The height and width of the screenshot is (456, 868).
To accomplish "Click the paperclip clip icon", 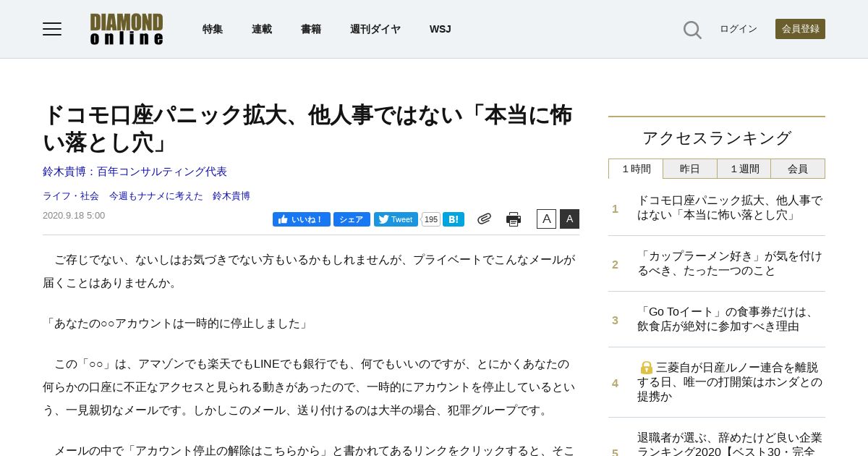I will tap(484, 219).
